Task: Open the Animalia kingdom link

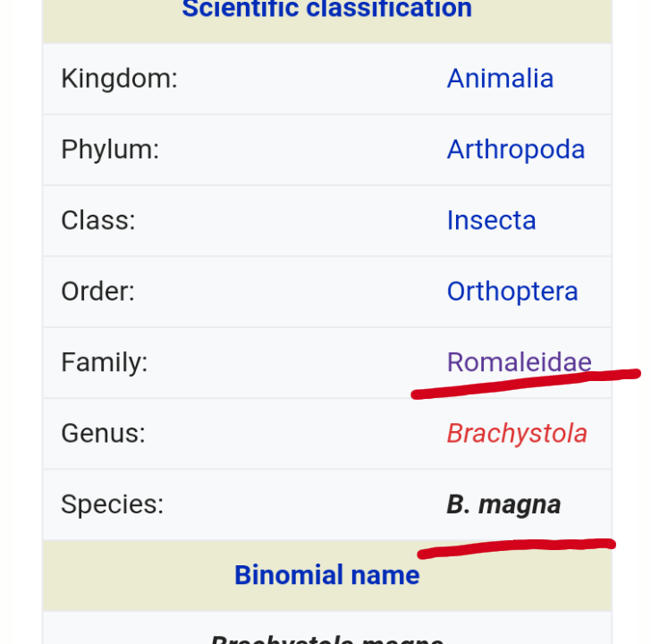Action: [500, 79]
